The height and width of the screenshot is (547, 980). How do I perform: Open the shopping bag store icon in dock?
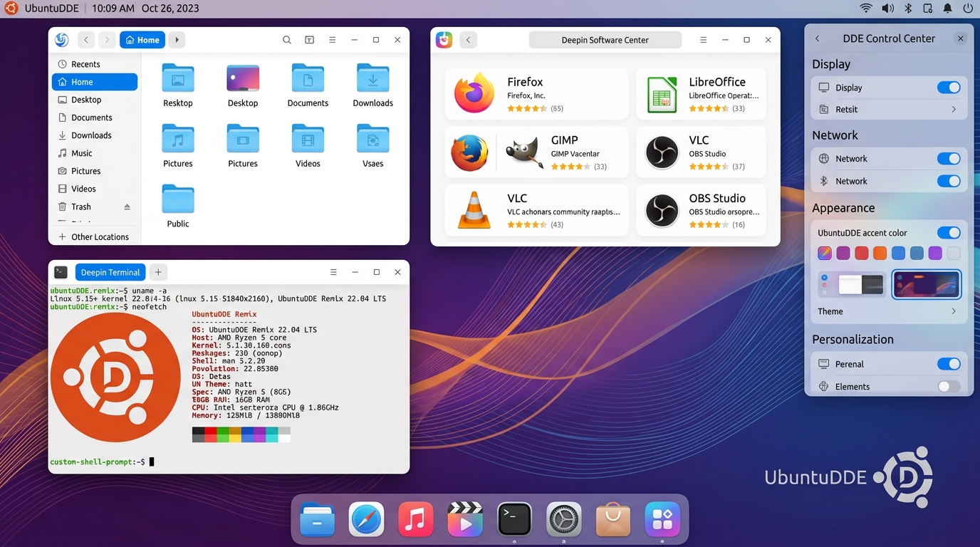pos(612,520)
